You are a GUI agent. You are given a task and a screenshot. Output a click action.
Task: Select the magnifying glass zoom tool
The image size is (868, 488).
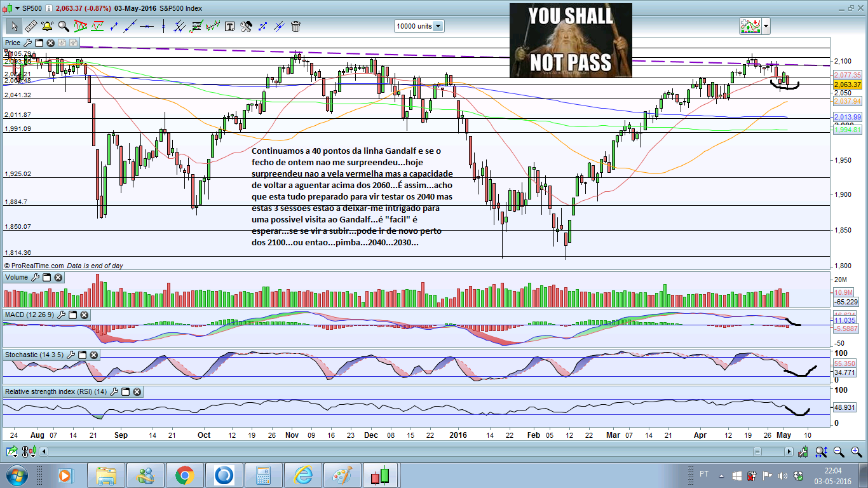64,26
